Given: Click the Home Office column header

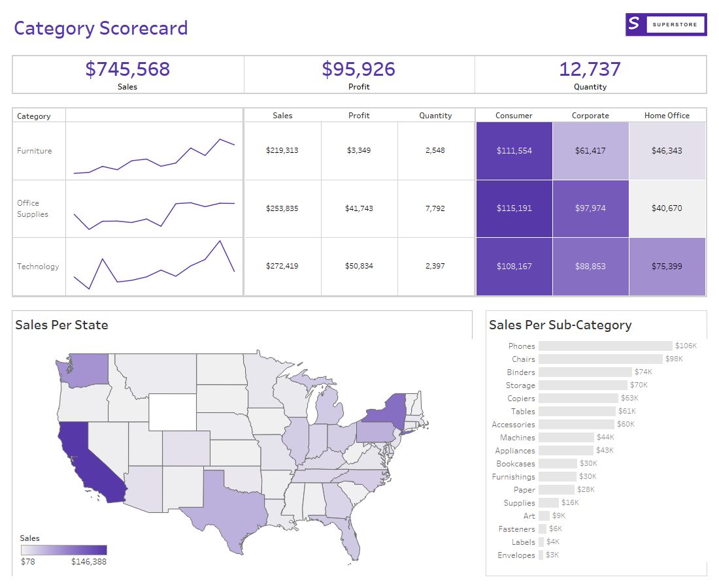Looking at the screenshot, I should [x=667, y=116].
